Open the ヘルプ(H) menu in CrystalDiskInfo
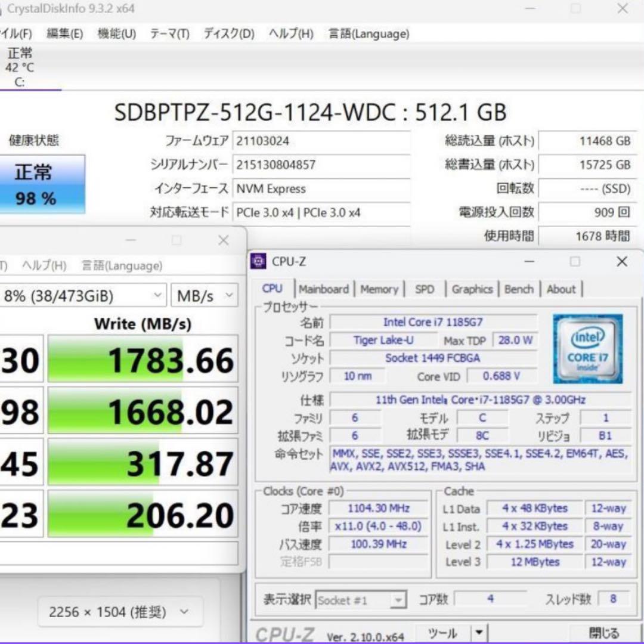The height and width of the screenshot is (644, 644). point(291,33)
